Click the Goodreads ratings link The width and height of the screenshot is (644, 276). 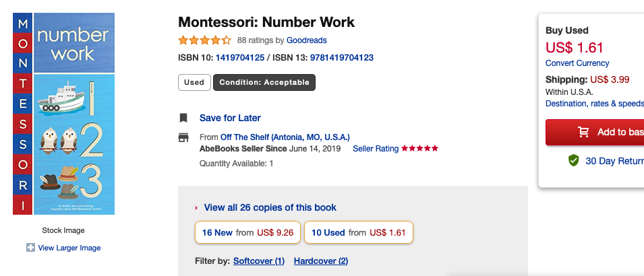pos(306,40)
